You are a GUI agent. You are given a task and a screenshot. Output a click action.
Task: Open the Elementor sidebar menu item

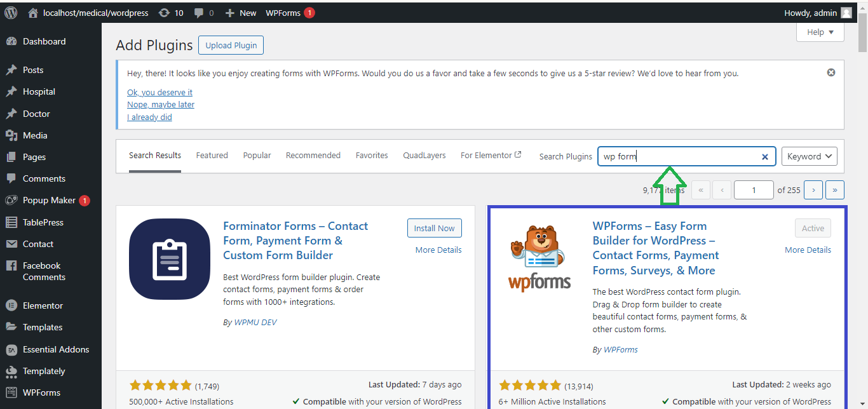click(x=43, y=305)
